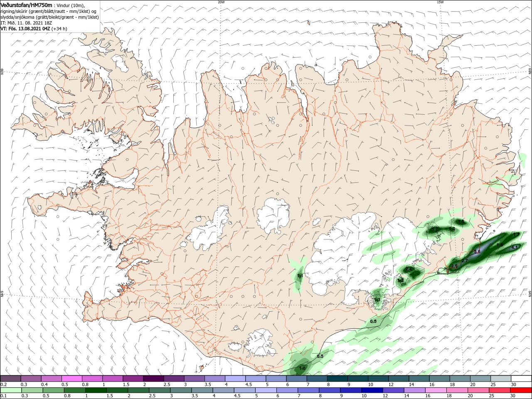The width and height of the screenshot is (532, 399).
Task: Click the bright red swatch labeled 30
Action: (x=521, y=390)
